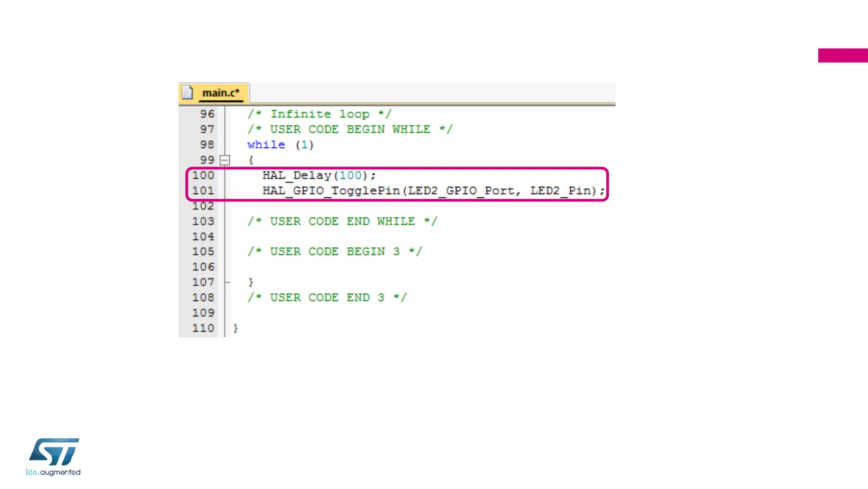Click line number 103 in the gutter
Viewport: 868px width, 489px height.
[203, 221]
